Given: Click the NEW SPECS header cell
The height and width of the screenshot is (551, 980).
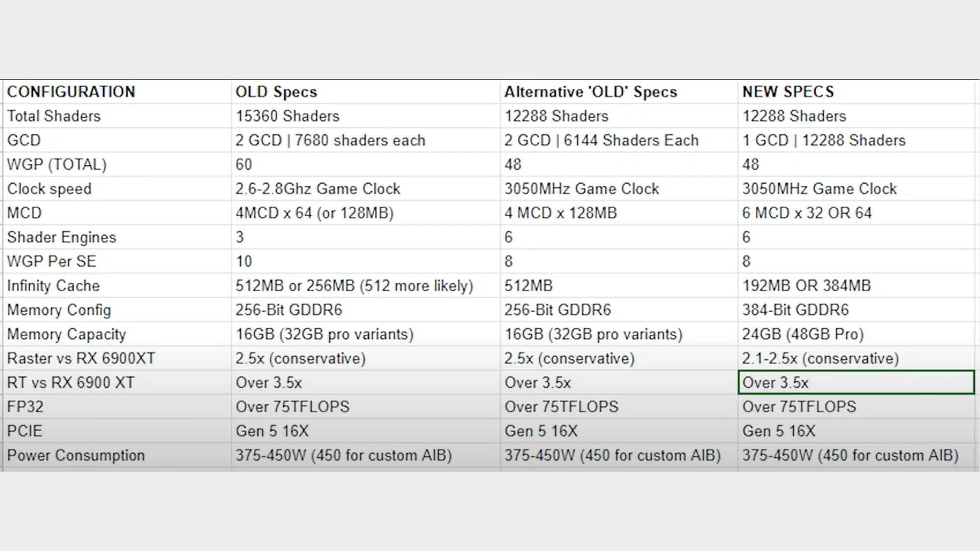Looking at the screenshot, I should (x=856, y=92).
